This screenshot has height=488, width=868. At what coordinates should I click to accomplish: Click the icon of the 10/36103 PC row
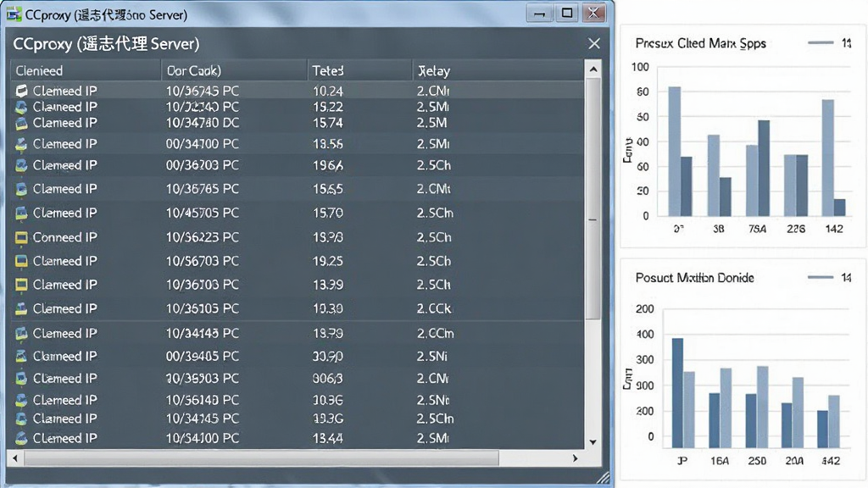21,285
